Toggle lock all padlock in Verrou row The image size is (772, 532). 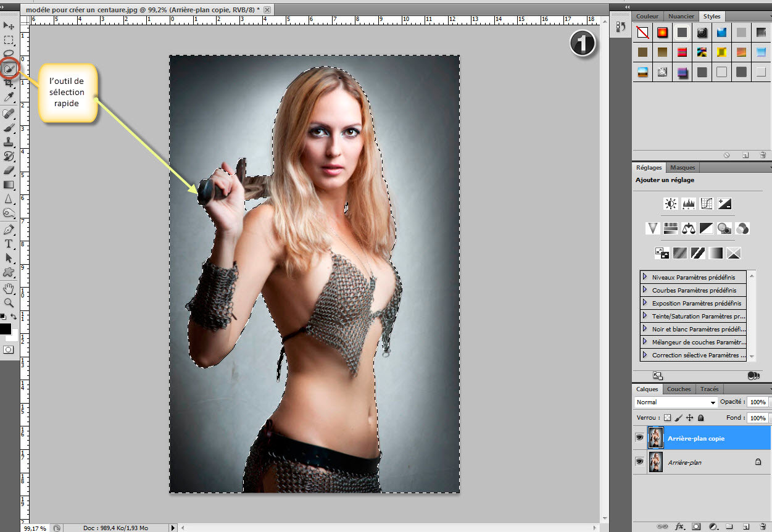[701, 418]
